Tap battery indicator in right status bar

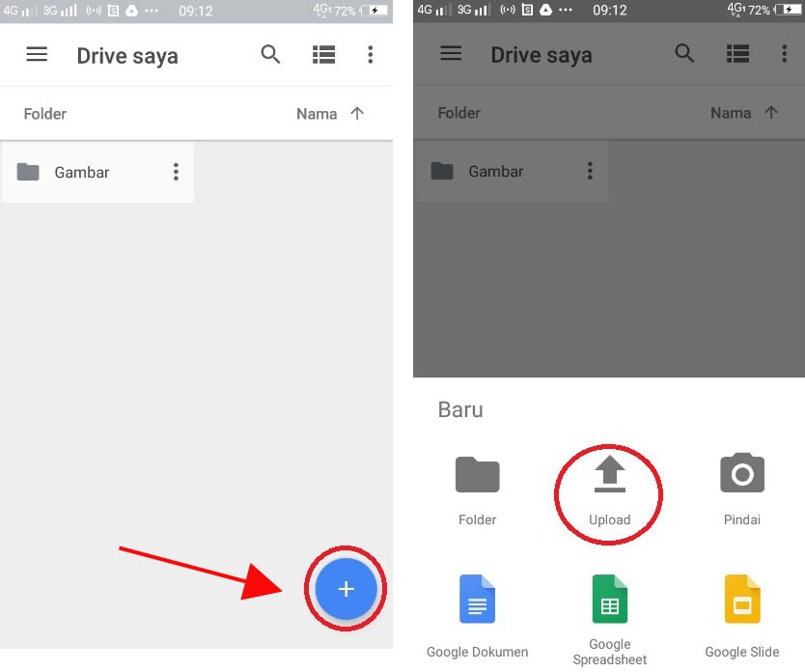click(788, 10)
